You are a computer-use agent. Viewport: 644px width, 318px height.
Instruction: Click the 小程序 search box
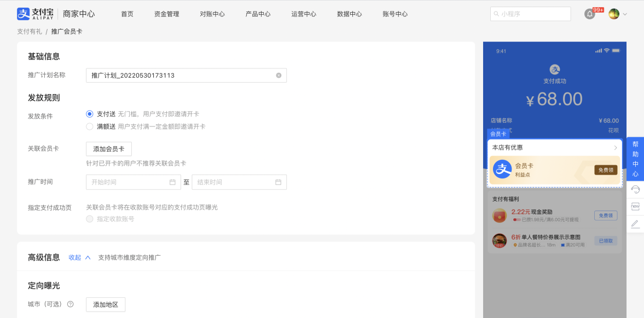tap(530, 14)
